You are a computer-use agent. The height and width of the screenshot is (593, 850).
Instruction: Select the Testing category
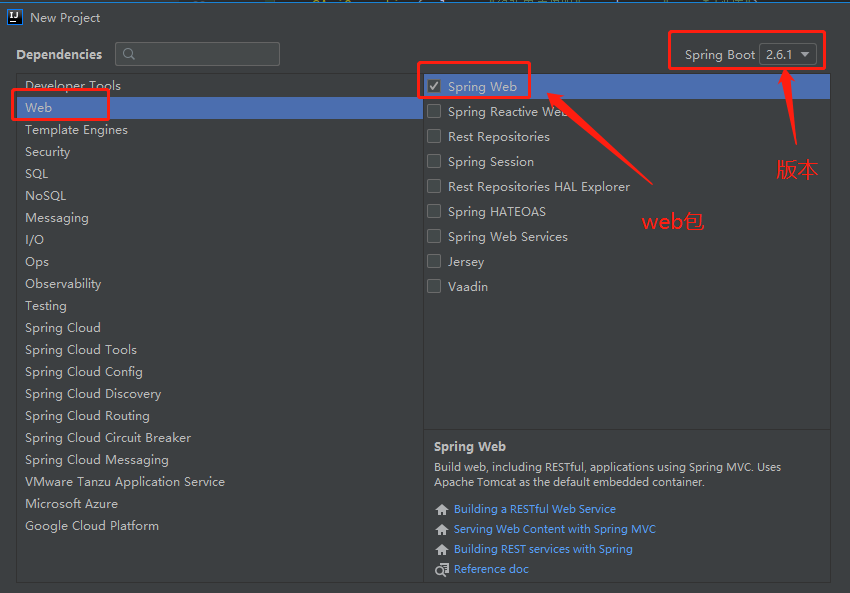[220, 306]
